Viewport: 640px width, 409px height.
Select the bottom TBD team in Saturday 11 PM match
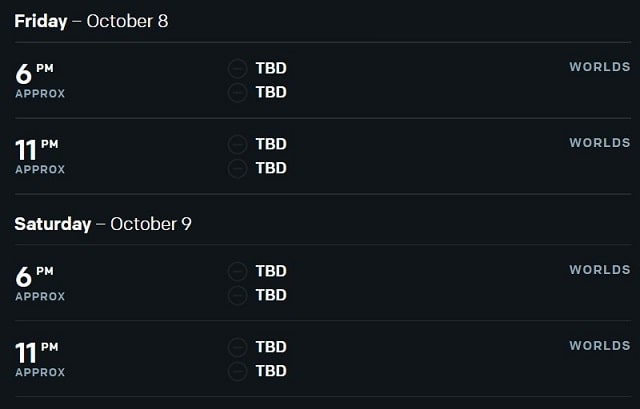(271, 371)
